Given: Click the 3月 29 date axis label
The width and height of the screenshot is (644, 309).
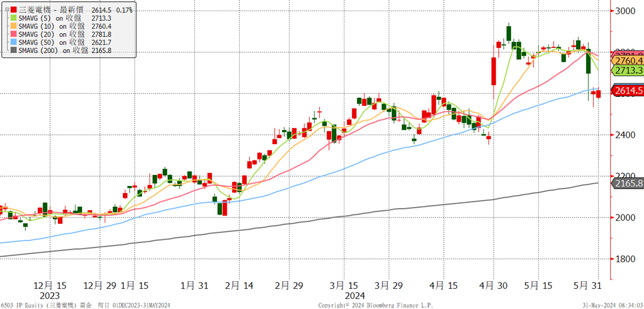Looking at the screenshot, I should tap(389, 286).
